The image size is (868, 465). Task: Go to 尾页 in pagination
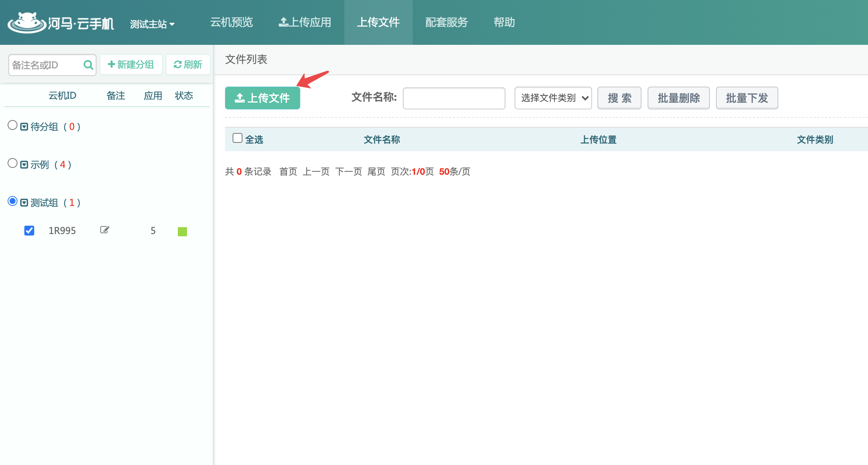point(377,172)
